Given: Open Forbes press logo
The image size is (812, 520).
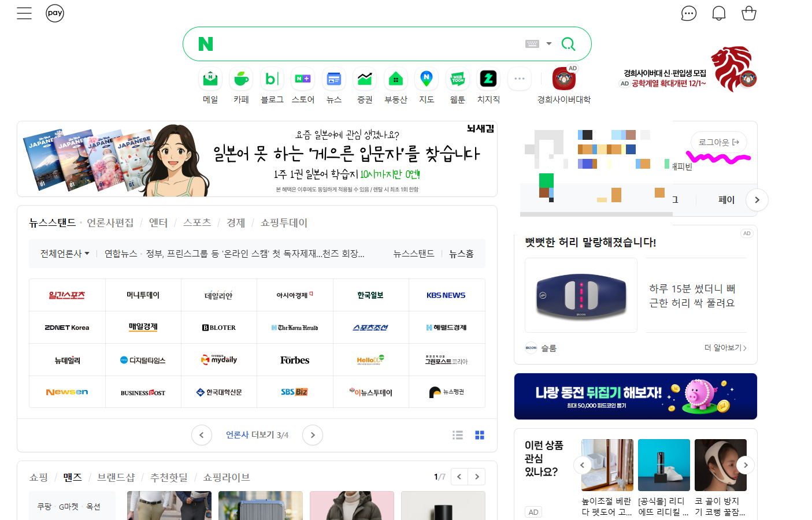Looking at the screenshot, I should pos(295,360).
